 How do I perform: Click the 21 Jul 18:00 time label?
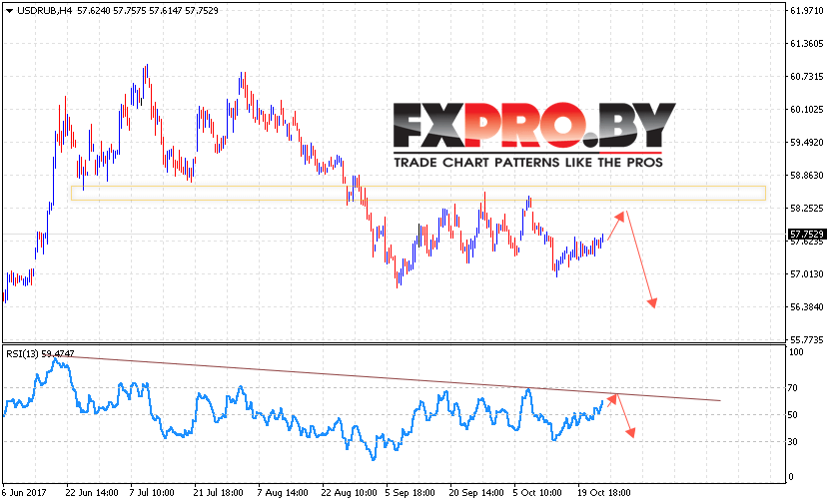[x=219, y=493]
